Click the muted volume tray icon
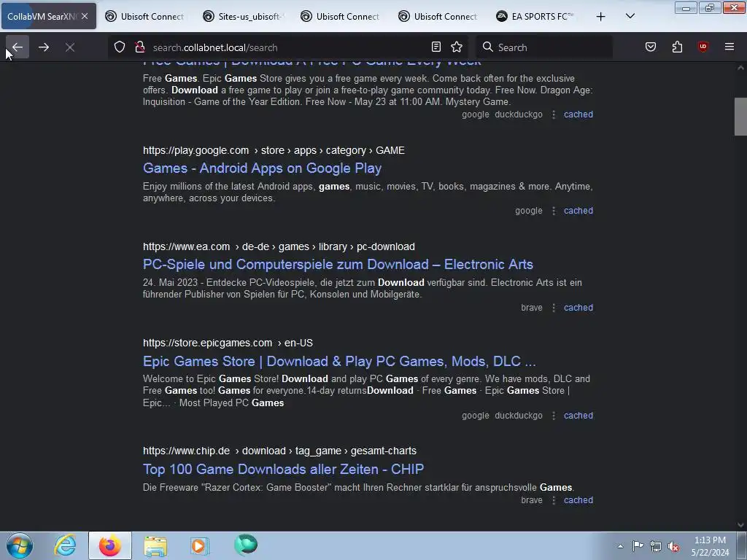 click(673, 546)
